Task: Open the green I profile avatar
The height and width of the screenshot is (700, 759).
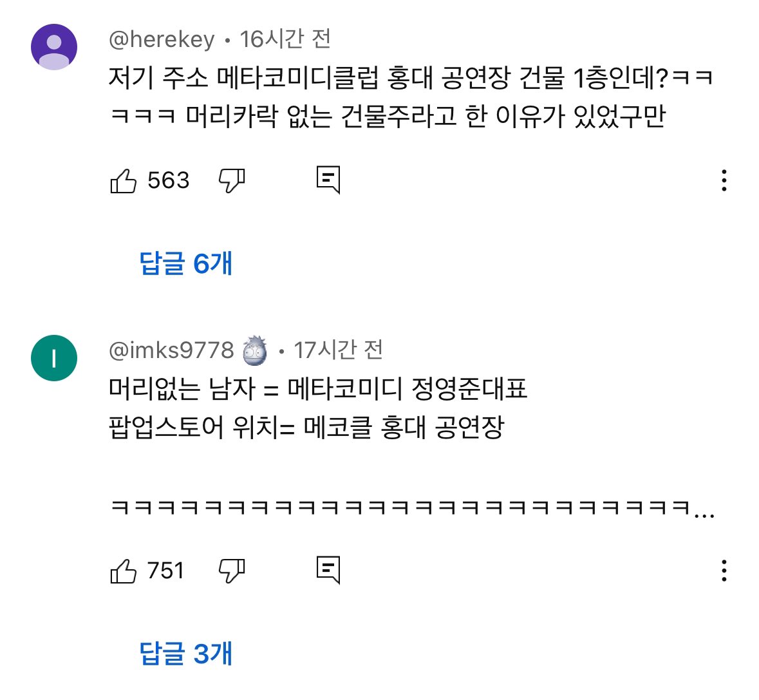Action: coord(54,358)
